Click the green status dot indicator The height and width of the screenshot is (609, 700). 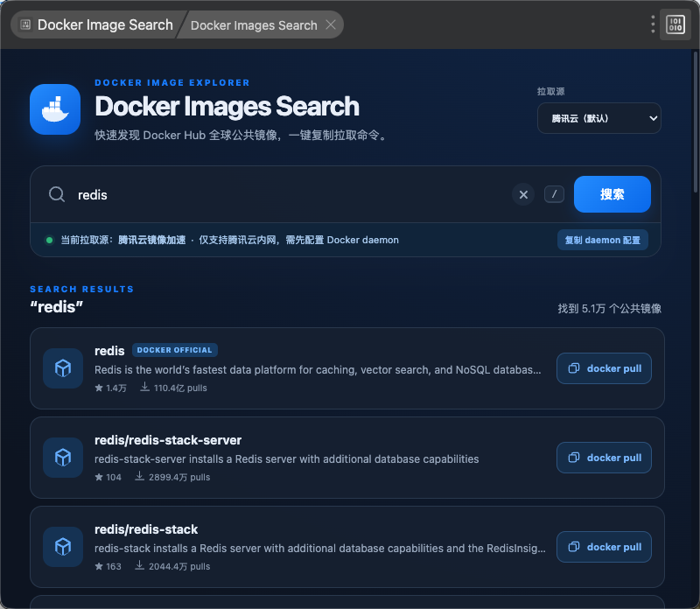[x=50, y=241]
